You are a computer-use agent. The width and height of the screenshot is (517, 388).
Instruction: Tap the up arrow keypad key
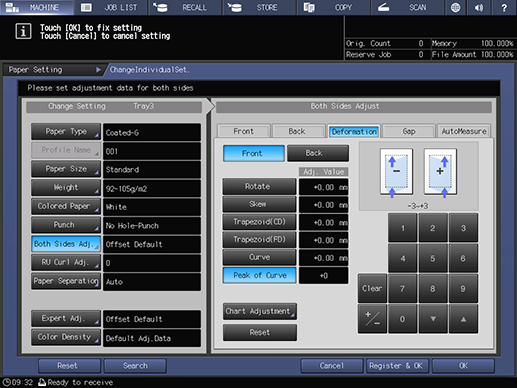click(x=463, y=319)
